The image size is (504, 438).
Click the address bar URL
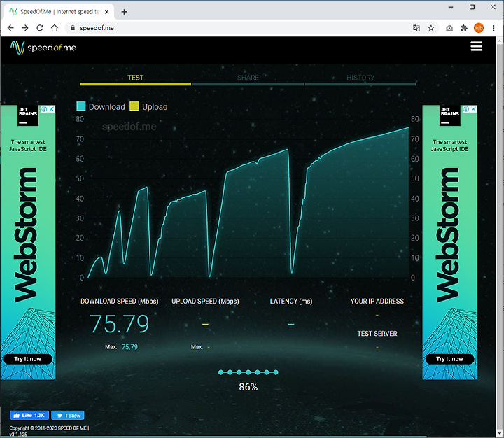pos(97,28)
